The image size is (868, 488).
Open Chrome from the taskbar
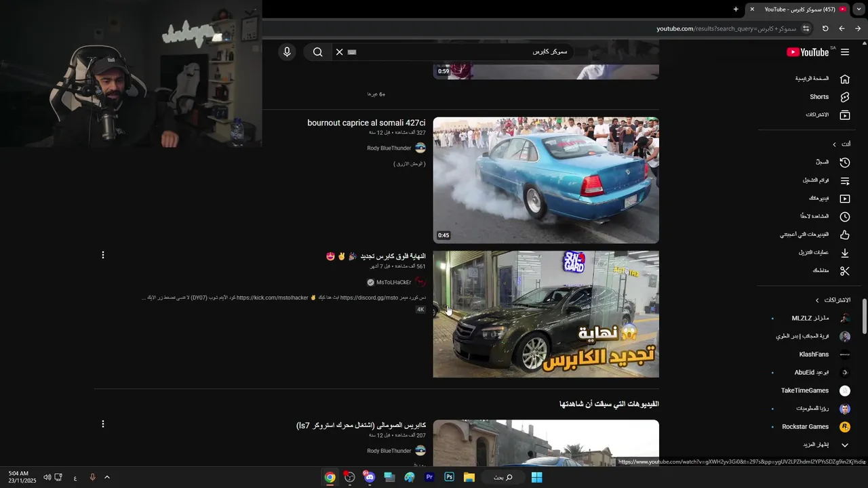pyautogui.click(x=330, y=477)
